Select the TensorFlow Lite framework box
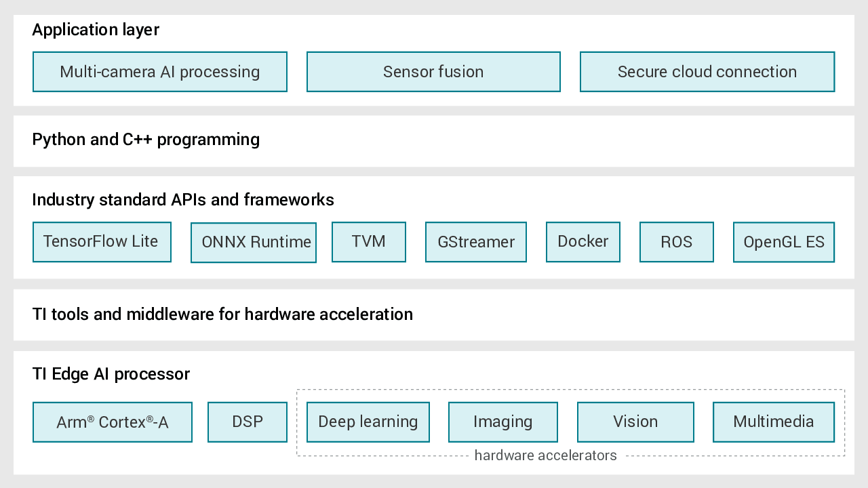Image resolution: width=868 pixels, height=488 pixels. click(102, 242)
